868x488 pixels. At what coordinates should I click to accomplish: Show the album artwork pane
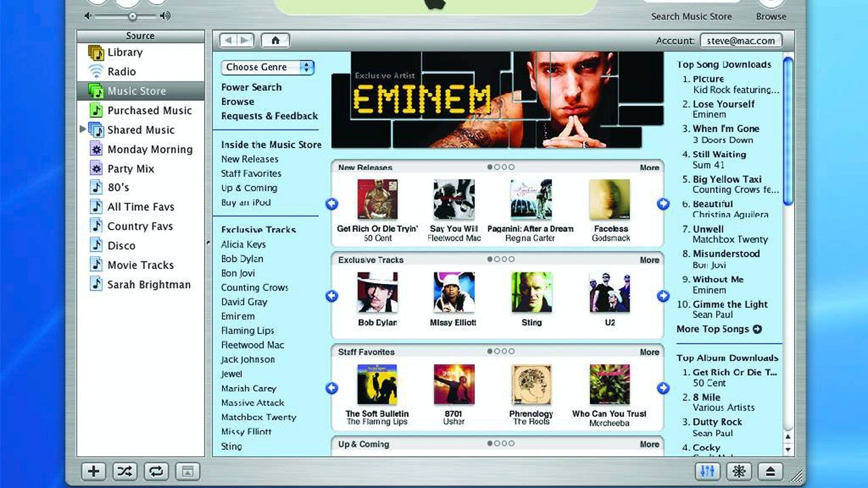(x=187, y=470)
